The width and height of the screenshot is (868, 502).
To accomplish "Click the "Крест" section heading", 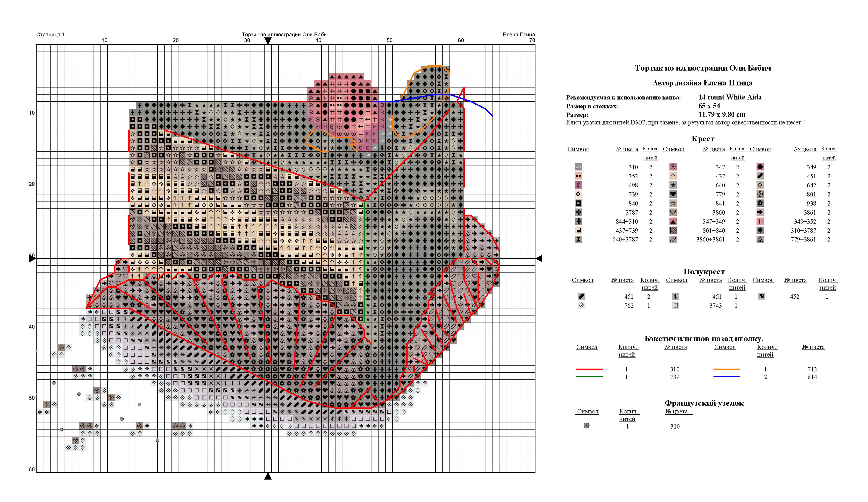I will (x=703, y=139).
